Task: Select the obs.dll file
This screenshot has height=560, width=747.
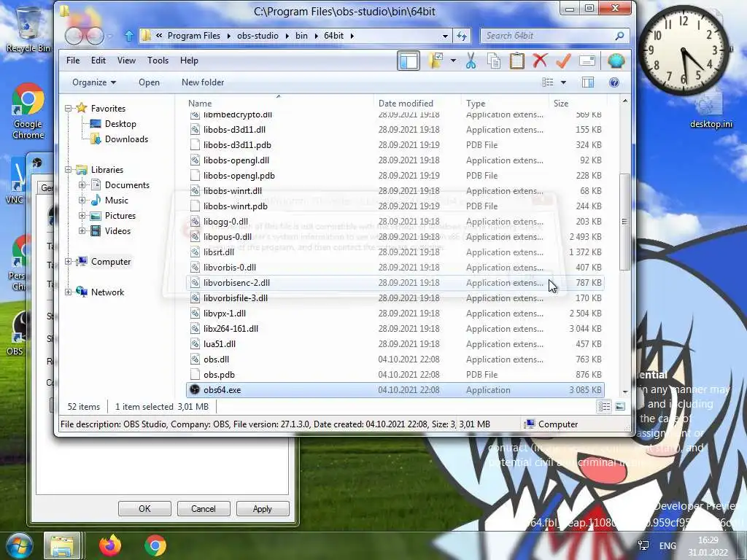Action: 395,359
